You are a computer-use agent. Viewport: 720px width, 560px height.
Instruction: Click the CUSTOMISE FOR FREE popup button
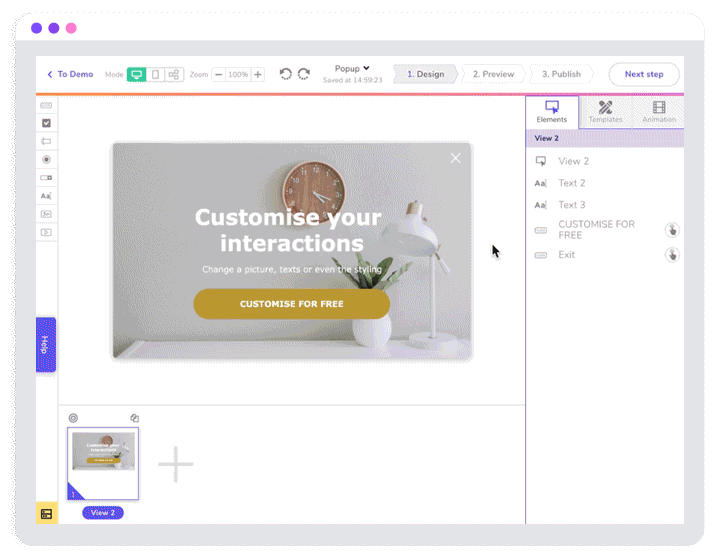click(292, 304)
